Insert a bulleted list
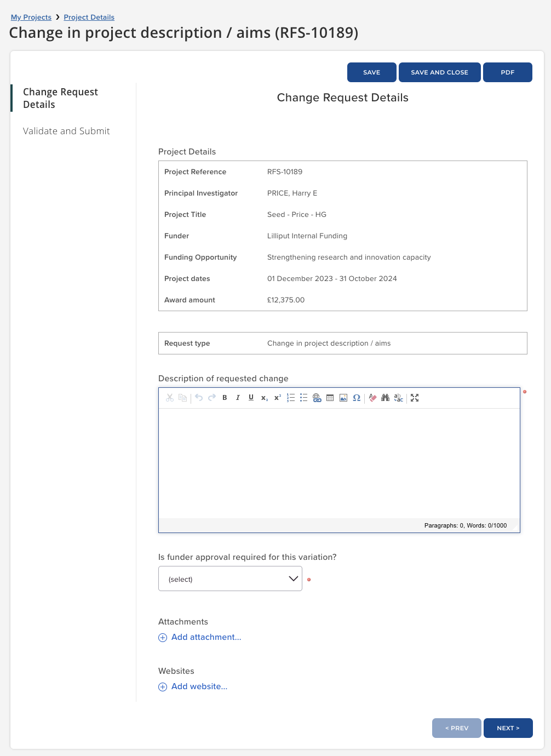Image resolution: width=551 pixels, height=756 pixels. [304, 398]
